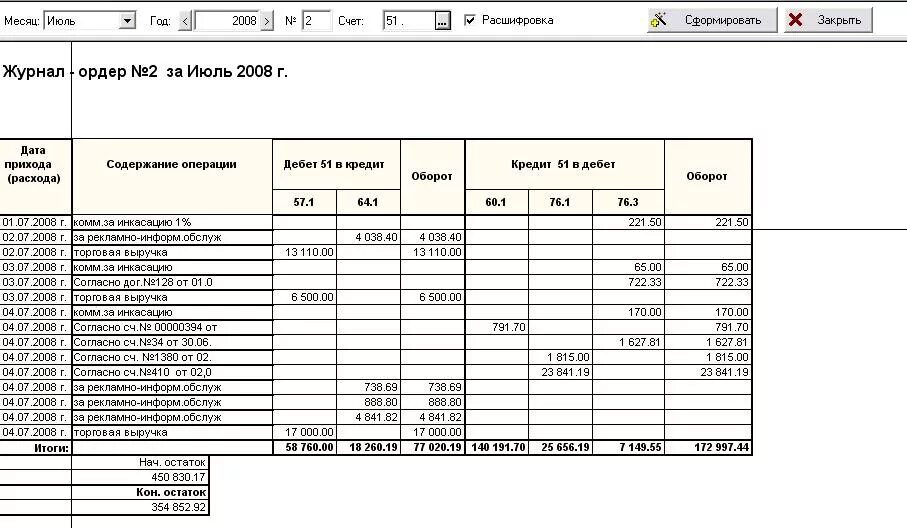
Task: Select cell 791.70 in column 60.1
Action: pos(496,327)
